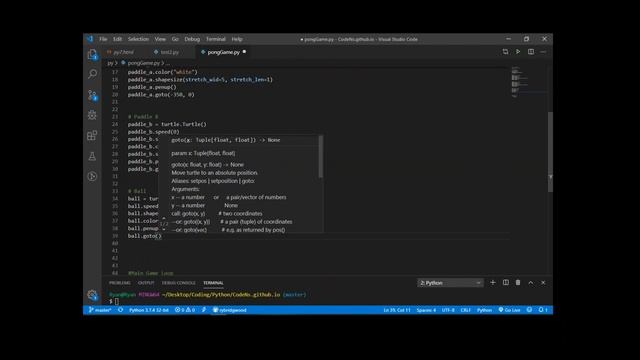Select terminal from 2: Python dropdown

coord(450,283)
